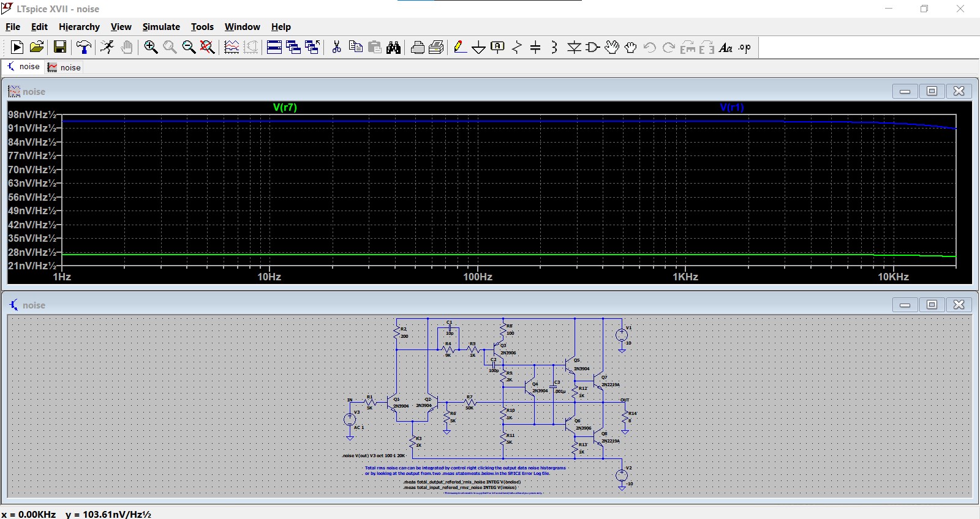
Task: Minimize the noise waveform child window
Action: pos(905,91)
